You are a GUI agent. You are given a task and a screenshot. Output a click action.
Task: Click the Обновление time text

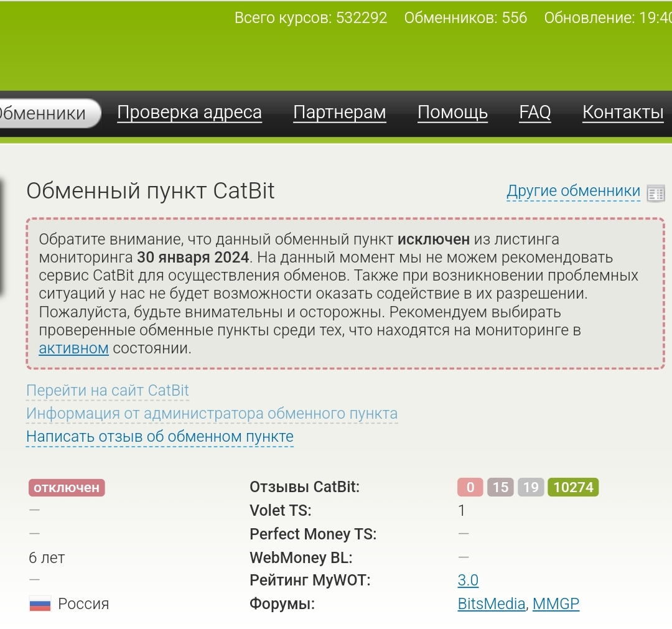608,17
